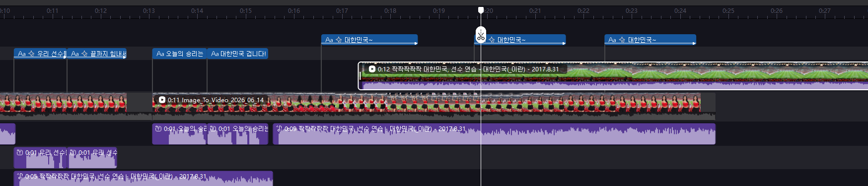The width and height of the screenshot is (868, 186).
Task: Click the left trim handle of the selected 0:12 clip
Action: (360, 76)
